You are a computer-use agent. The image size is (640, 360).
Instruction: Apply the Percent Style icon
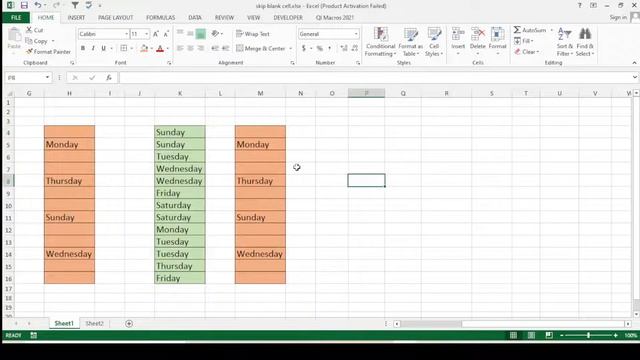[x=320, y=48]
